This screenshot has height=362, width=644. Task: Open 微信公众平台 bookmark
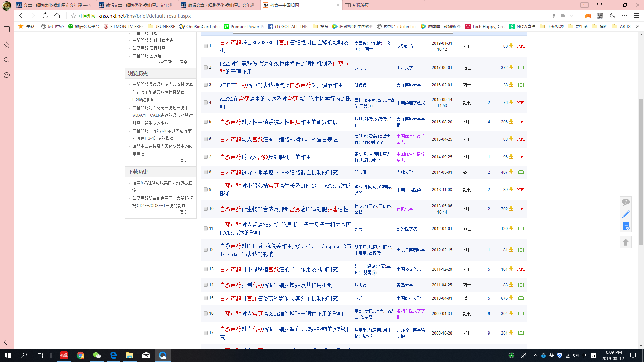point(84,26)
